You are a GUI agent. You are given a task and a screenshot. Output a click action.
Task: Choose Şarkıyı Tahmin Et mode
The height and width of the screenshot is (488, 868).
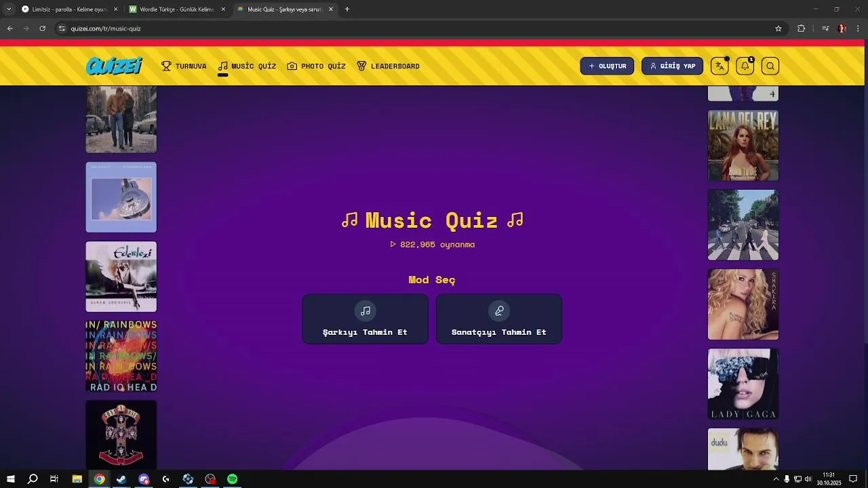tap(365, 319)
